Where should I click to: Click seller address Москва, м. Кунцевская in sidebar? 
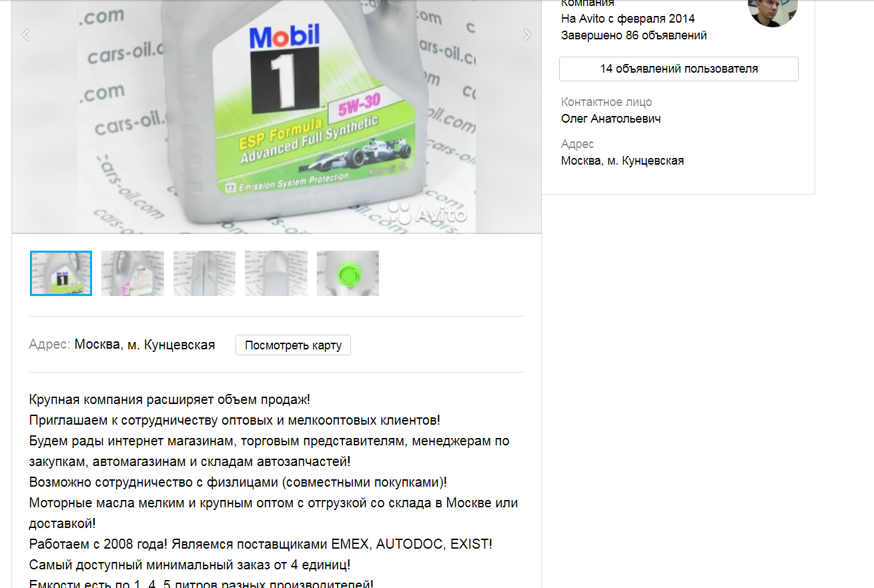pos(622,161)
